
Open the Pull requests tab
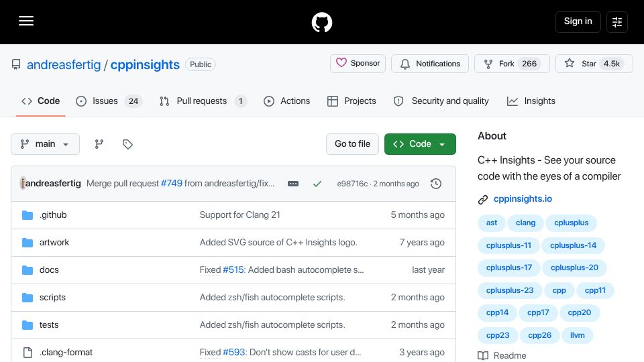coord(203,101)
